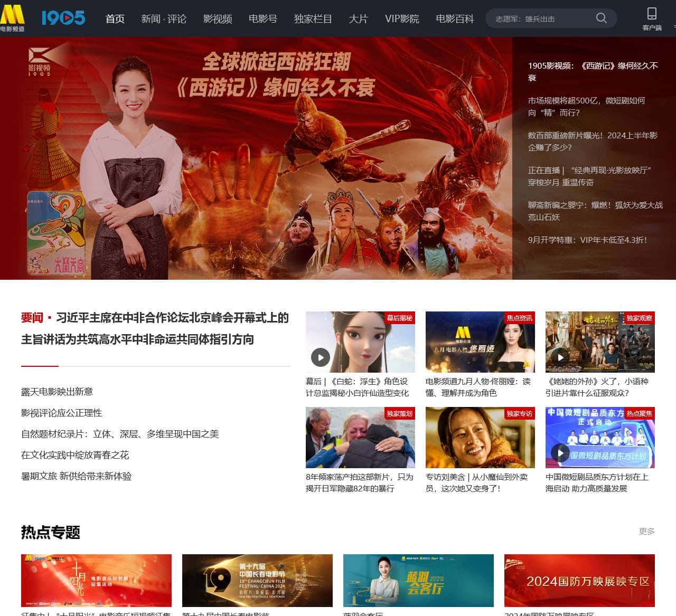
Task: Open caption 电影频道九月人物·佟丽娅
Action: [x=478, y=387]
